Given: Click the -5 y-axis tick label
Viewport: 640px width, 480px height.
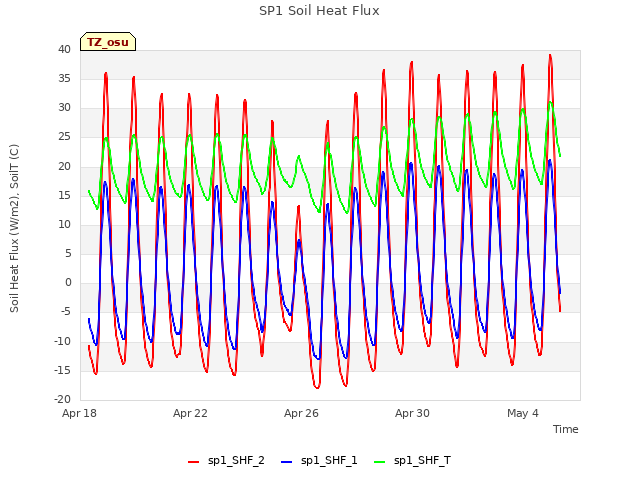Looking at the screenshot, I should coord(66,312).
